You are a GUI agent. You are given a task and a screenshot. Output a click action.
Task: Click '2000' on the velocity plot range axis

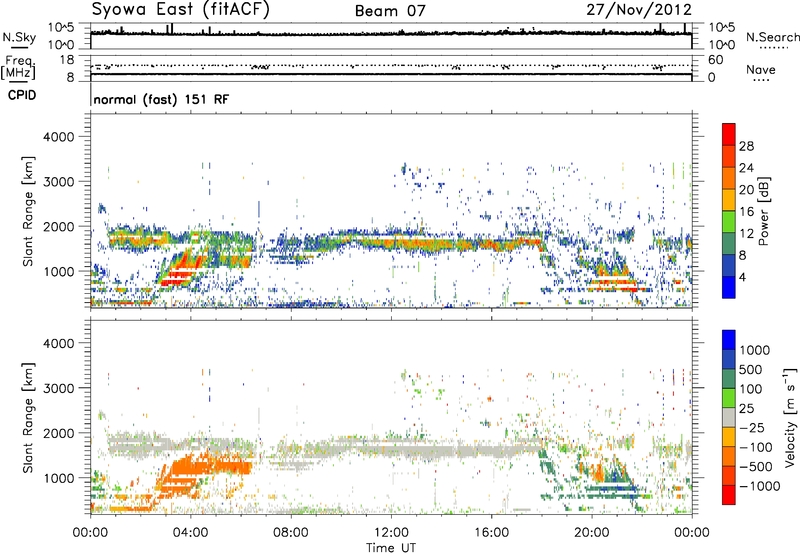pyautogui.click(x=58, y=433)
